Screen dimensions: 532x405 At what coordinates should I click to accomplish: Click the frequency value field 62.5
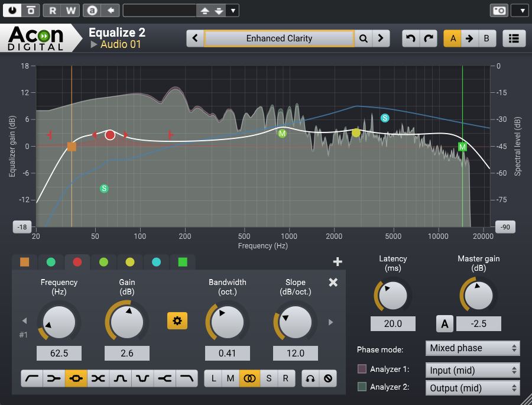pos(59,354)
